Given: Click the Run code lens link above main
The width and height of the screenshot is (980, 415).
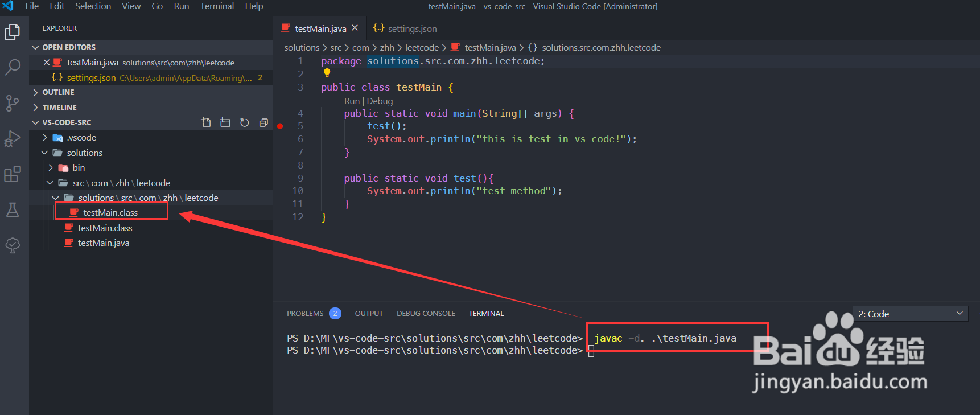Looking at the screenshot, I should pos(352,101).
